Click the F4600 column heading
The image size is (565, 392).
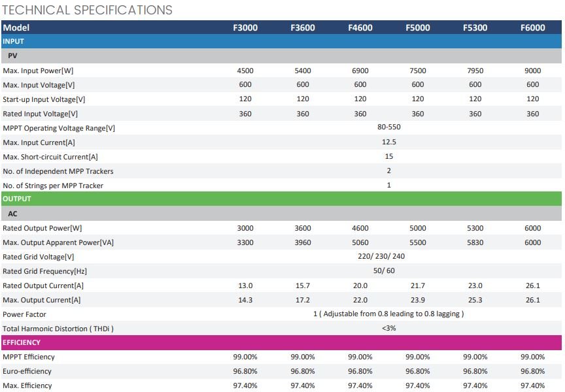click(x=360, y=27)
